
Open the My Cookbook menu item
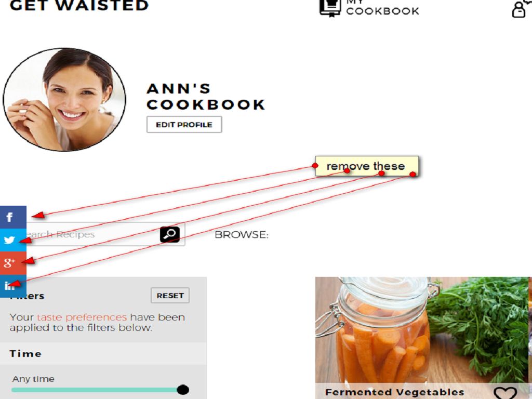[382, 8]
